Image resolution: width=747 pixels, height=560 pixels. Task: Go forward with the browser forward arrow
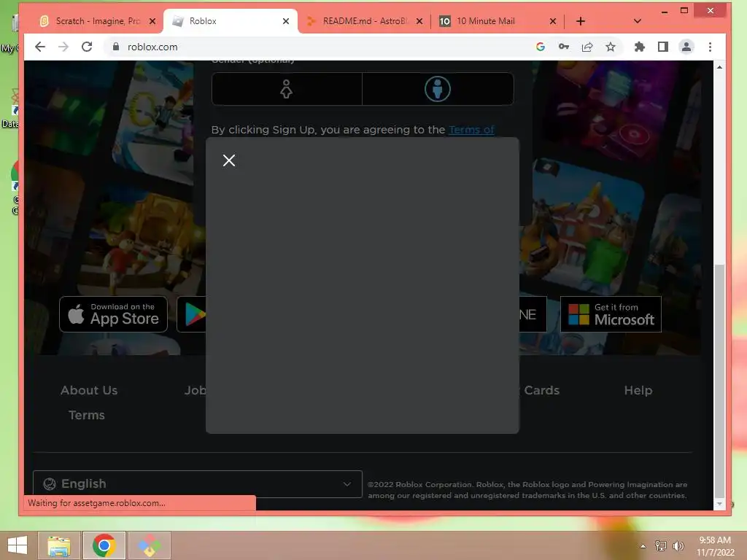pyautogui.click(x=63, y=47)
